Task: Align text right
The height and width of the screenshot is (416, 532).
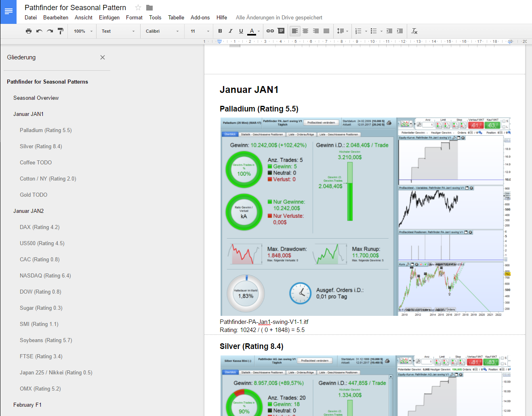Action: [316, 31]
